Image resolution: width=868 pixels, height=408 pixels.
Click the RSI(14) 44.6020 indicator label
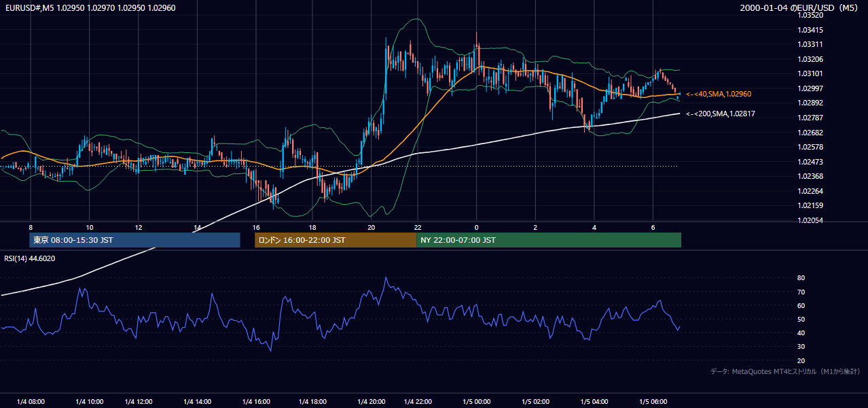point(30,258)
